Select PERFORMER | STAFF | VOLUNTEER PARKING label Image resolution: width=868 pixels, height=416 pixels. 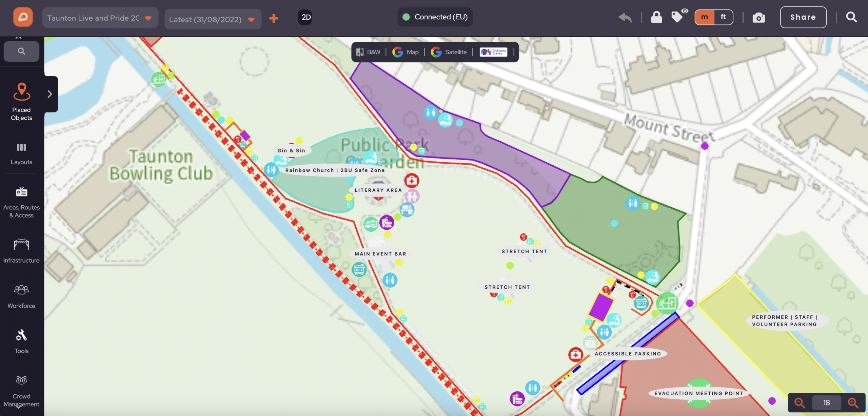coord(787,321)
